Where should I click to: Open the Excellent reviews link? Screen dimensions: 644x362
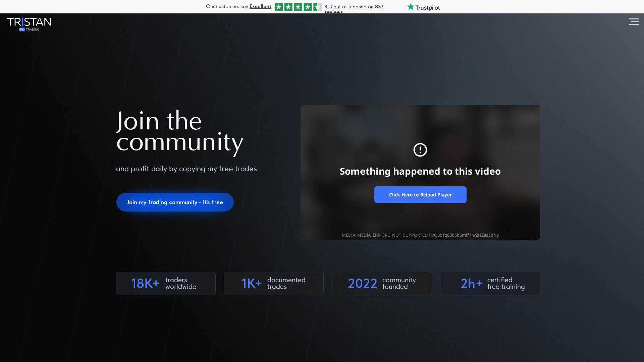pyautogui.click(x=260, y=6)
